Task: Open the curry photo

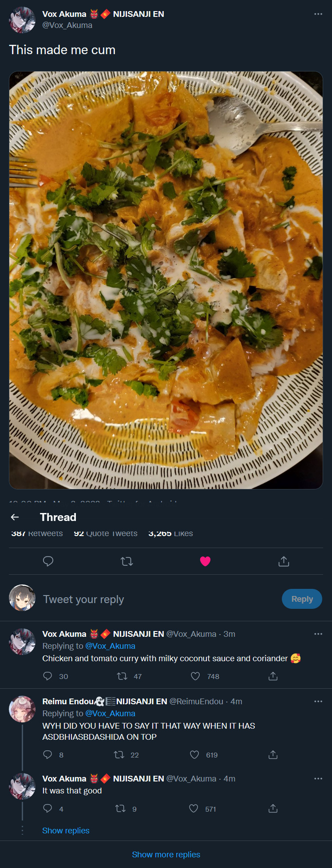Action: point(166,280)
